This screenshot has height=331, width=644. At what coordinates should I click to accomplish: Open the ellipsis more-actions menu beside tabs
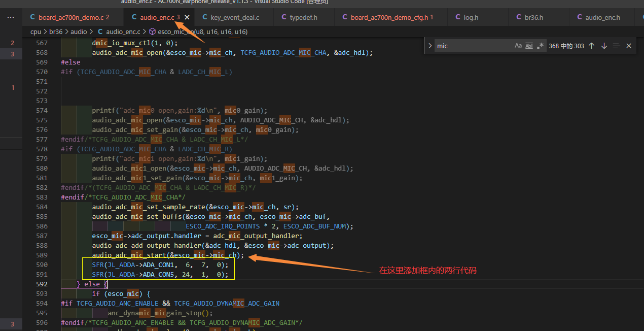11,17
